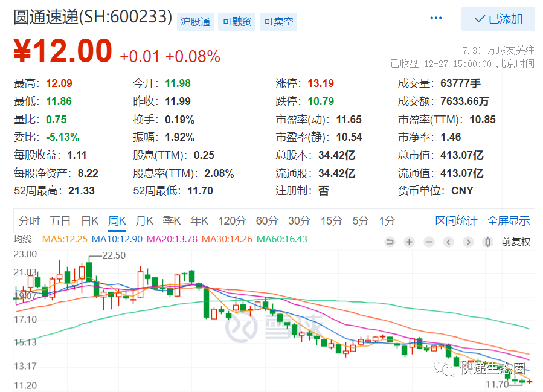Switch to the 60分 chart tab
Image resolution: width=543 pixels, height=392 pixels.
pyautogui.click(x=267, y=220)
